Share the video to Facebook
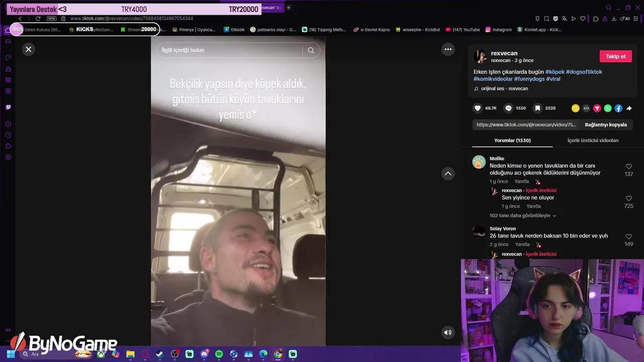 [x=618, y=108]
